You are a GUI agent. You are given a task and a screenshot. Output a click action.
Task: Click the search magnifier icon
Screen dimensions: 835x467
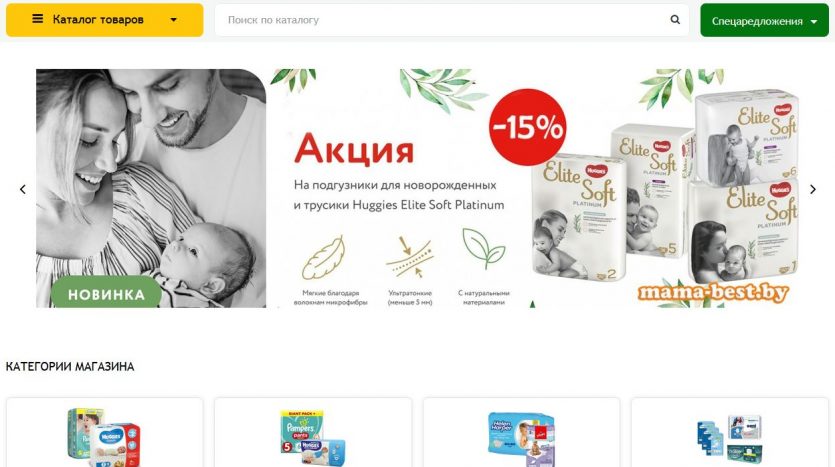point(675,20)
